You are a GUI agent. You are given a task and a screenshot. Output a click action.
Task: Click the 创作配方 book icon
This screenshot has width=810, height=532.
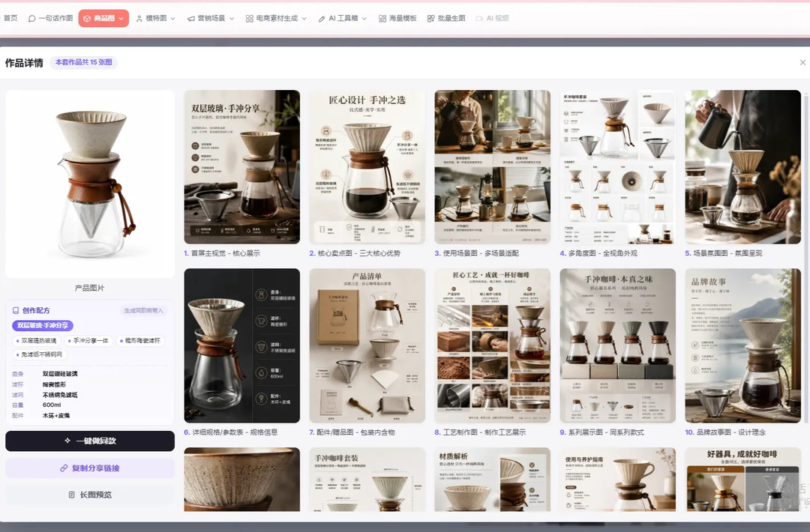(x=16, y=311)
